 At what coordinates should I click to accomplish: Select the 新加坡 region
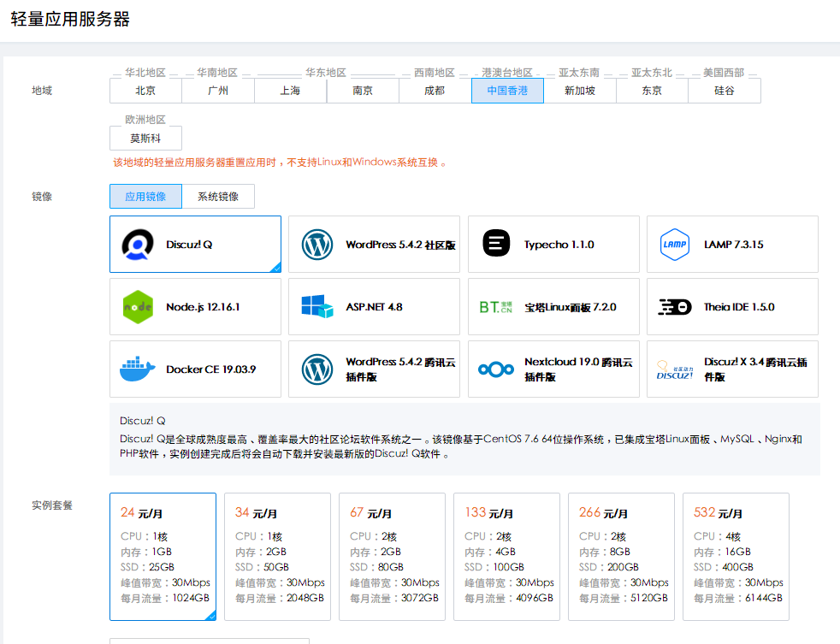pyautogui.click(x=580, y=91)
